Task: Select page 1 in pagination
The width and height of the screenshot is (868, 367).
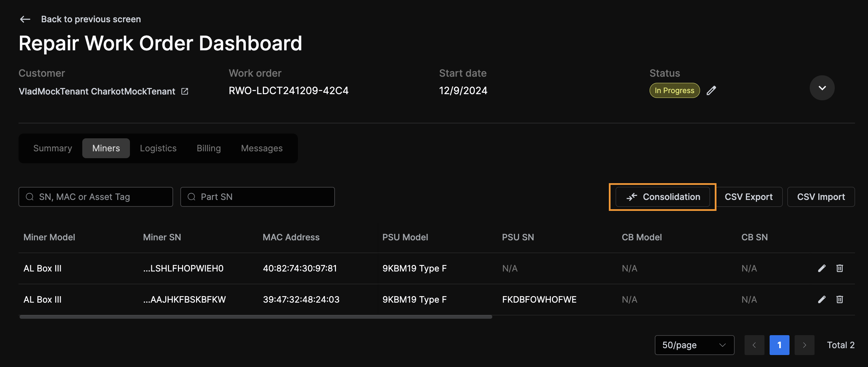Action: (779, 345)
